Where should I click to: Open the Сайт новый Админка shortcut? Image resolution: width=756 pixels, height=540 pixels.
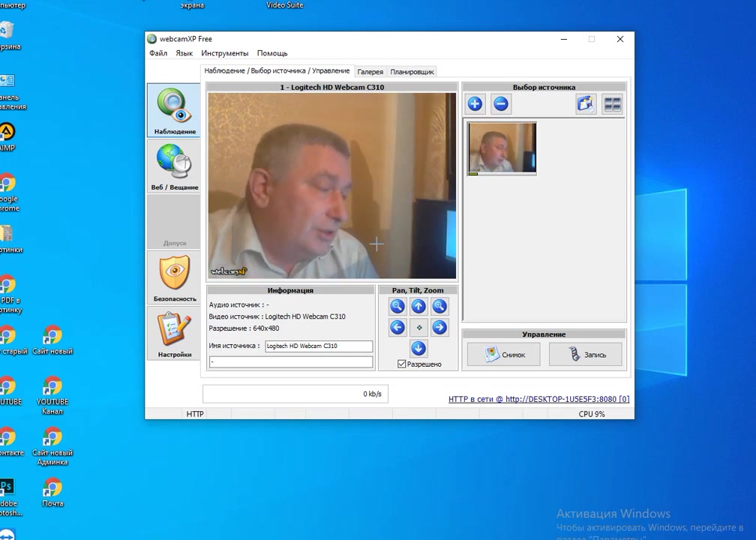click(x=52, y=446)
